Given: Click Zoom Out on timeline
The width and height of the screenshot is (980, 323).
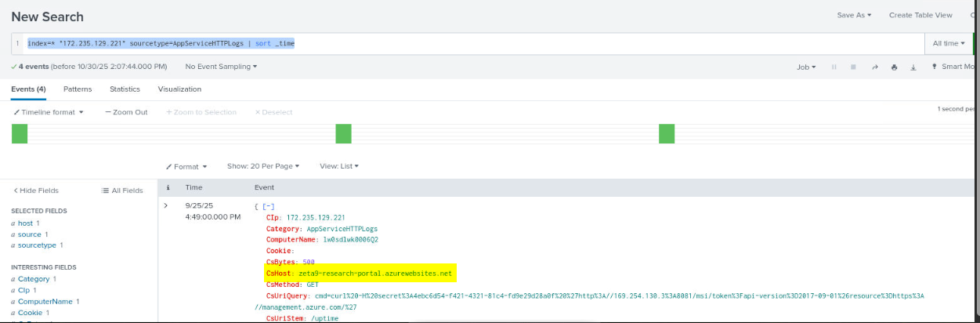Looking at the screenshot, I should (126, 112).
